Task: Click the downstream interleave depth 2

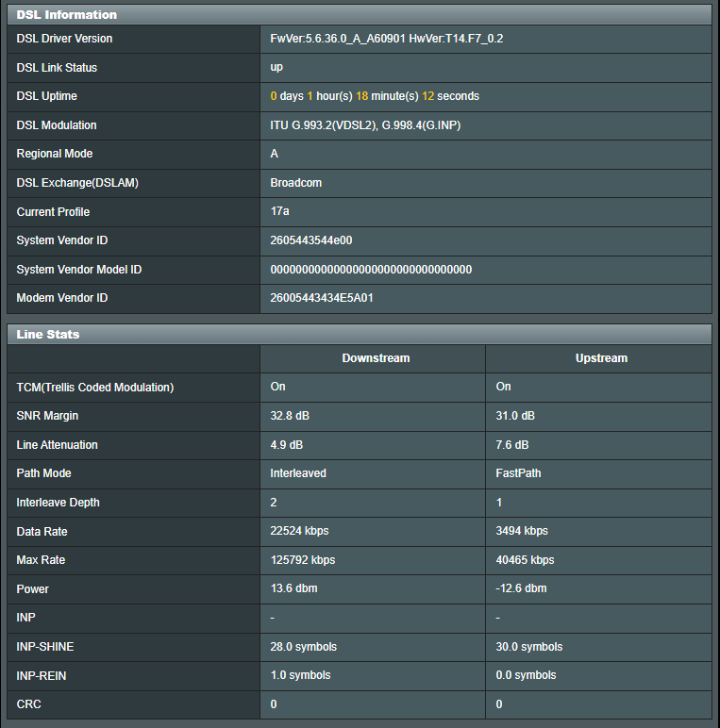Action: [274, 503]
